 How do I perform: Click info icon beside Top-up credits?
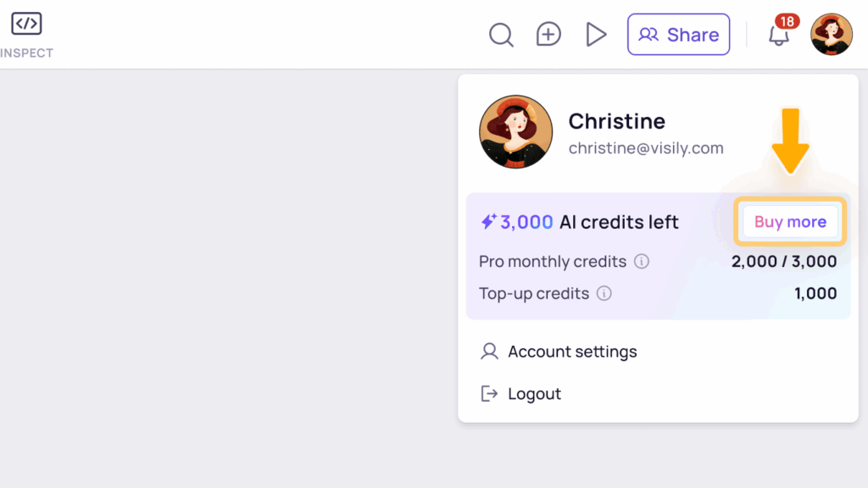[x=604, y=294]
